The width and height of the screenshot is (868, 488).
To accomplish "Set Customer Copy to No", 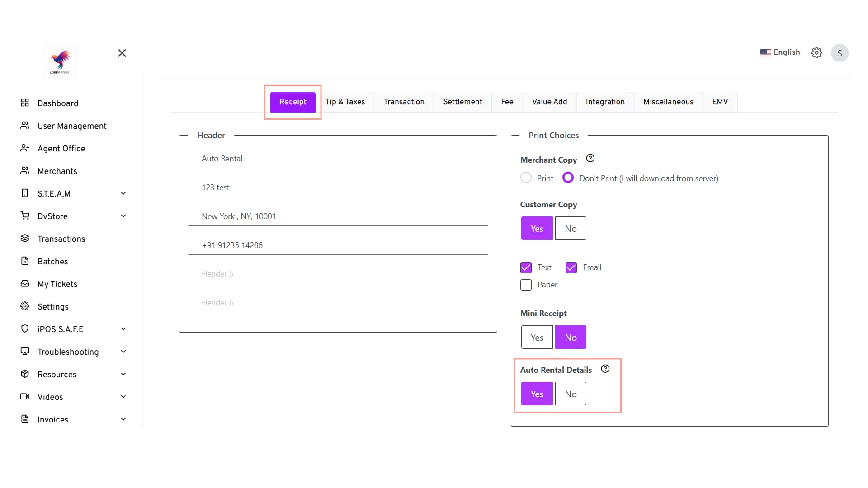I will pyautogui.click(x=571, y=228).
